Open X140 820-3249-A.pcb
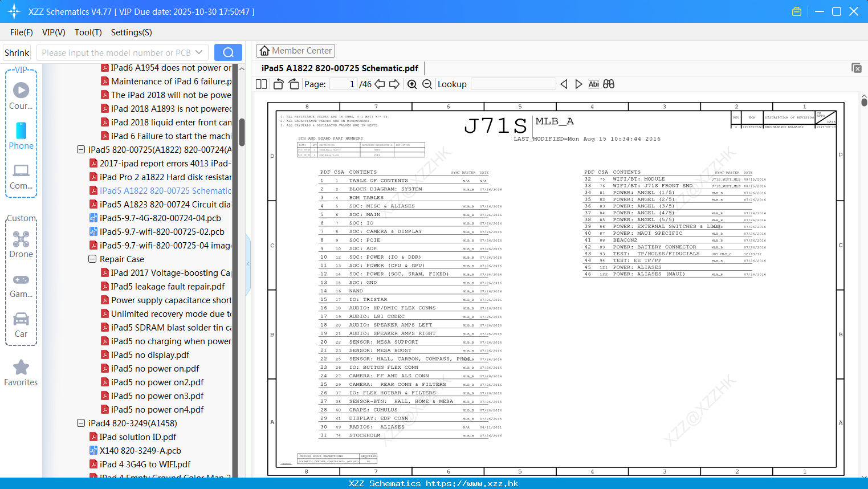868x489 pixels. (x=135, y=451)
